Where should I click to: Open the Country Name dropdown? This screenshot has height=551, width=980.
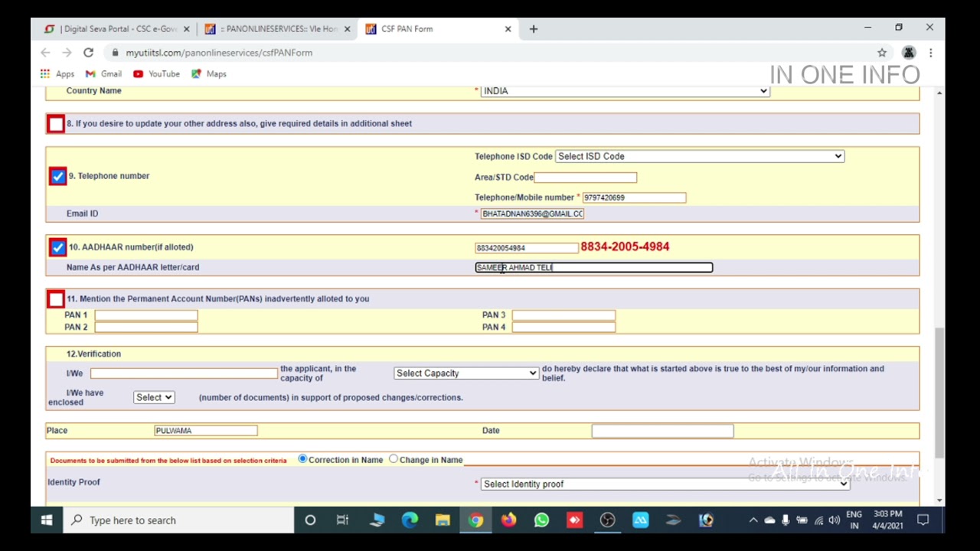coord(624,91)
